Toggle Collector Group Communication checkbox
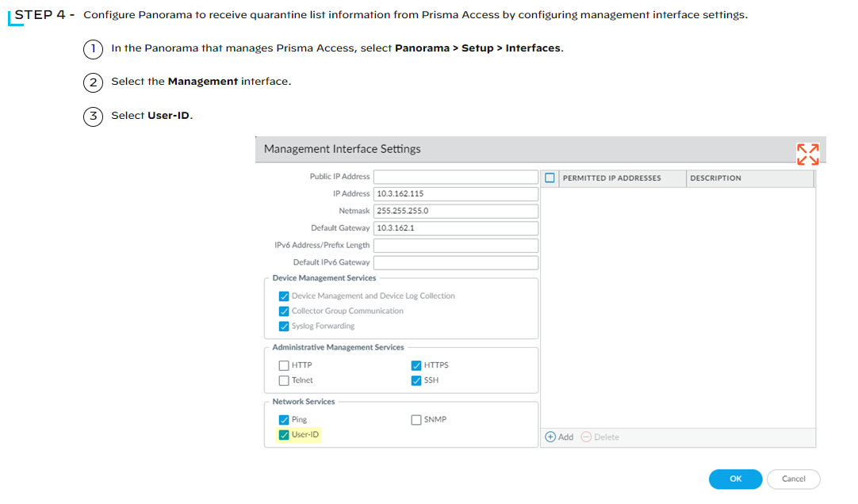The height and width of the screenshot is (504, 858). [284, 311]
